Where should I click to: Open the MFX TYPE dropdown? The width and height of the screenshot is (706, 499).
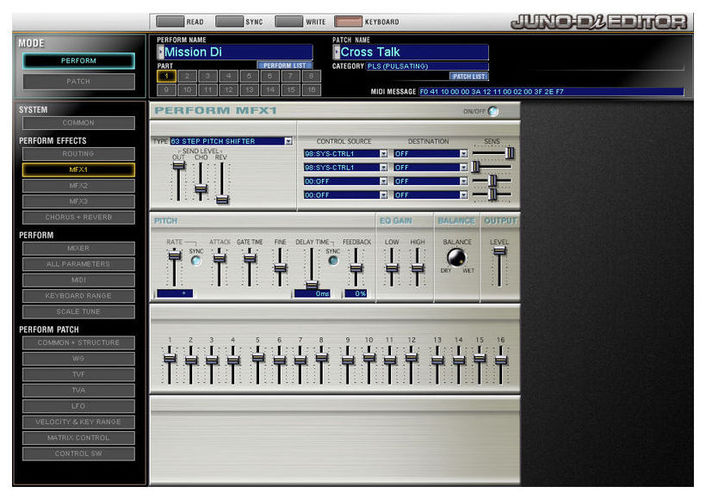[288, 141]
